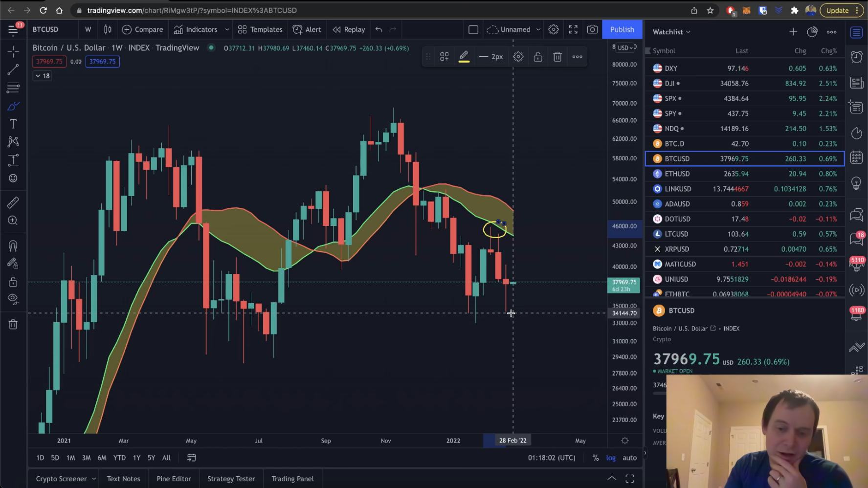
Task: Select the DXY watchlist row
Action: (x=745, y=68)
